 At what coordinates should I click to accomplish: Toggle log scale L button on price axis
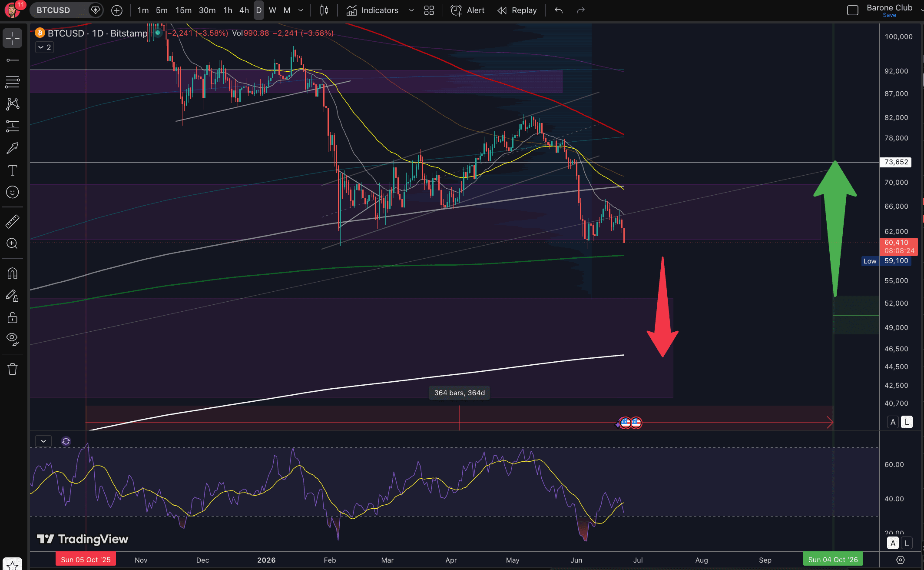pyautogui.click(x=907, y=422)
